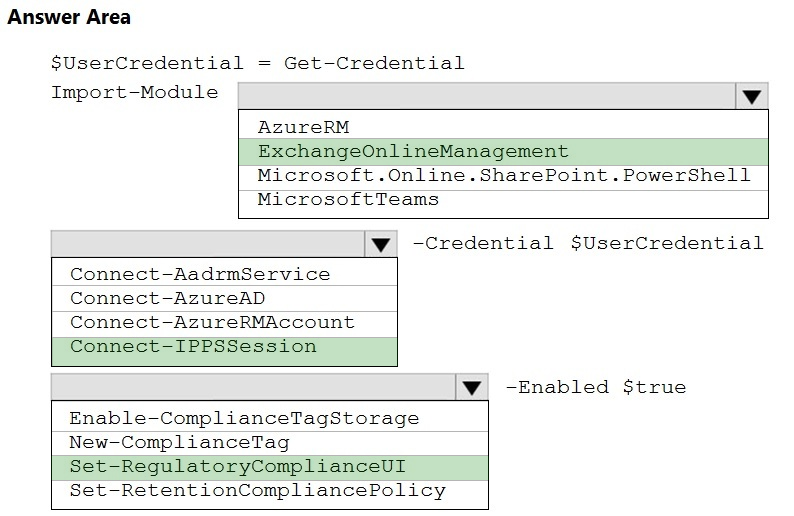
Task: Select ExchangeOnlineManagement module option
Action: point(503,151)
